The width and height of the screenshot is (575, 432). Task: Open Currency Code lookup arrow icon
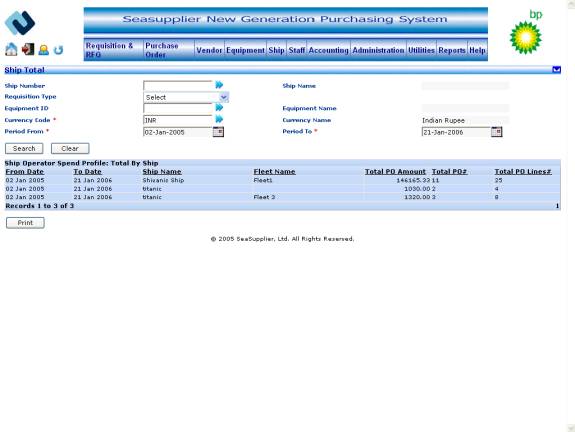coord(219,119)
